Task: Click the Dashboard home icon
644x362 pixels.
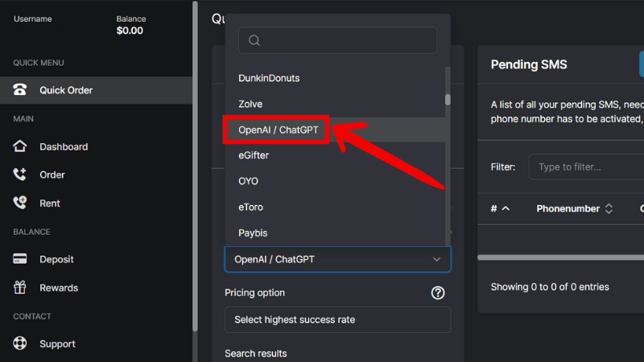Action: (x=19, y=146)
